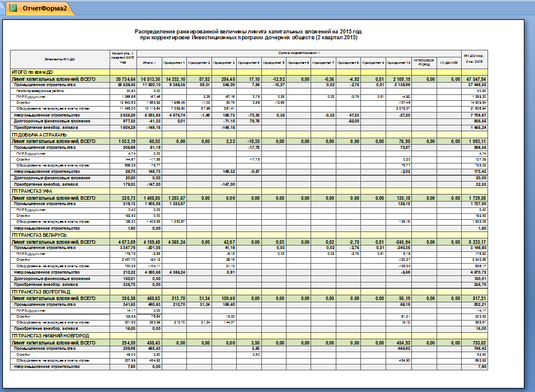
Task: Click the value 294,59
Action: click(128, 343)
